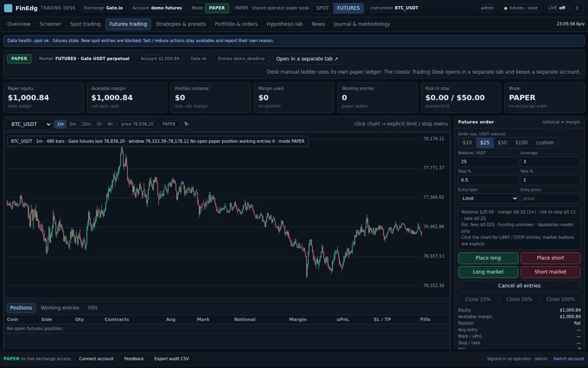
Task: Open the Instrument BTC_USDT selector
Action: 394,8
